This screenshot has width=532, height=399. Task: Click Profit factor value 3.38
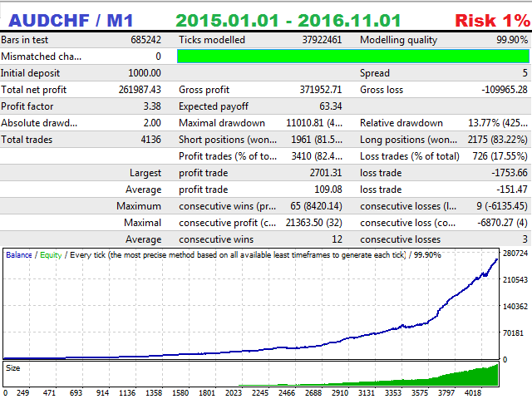pos(152,106)
